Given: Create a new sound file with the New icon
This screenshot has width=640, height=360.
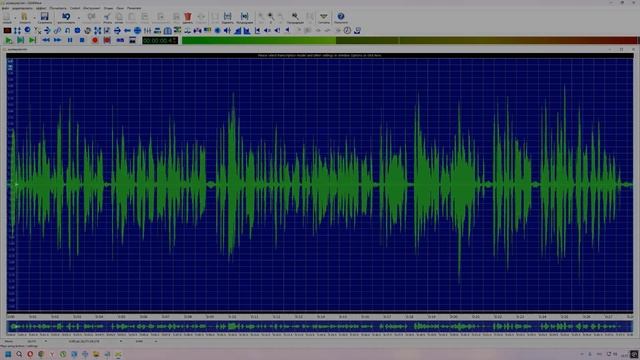Looking at the screenshot, I should pyautogui.click(x=7, y=17).
